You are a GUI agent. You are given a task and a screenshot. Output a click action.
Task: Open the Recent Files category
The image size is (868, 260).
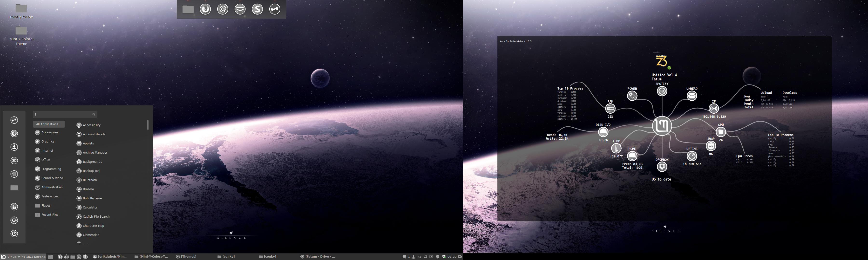pyautogui.click(x=47, y=214)
